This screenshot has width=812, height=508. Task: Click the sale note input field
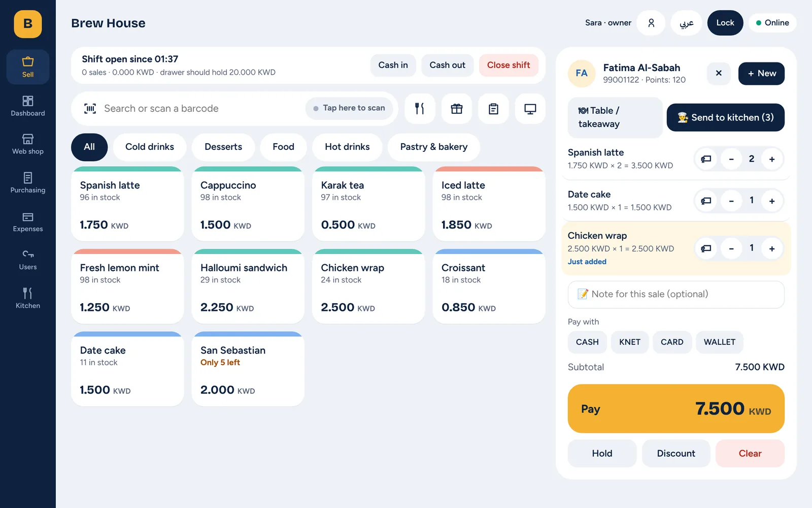[x=676, y=294]
